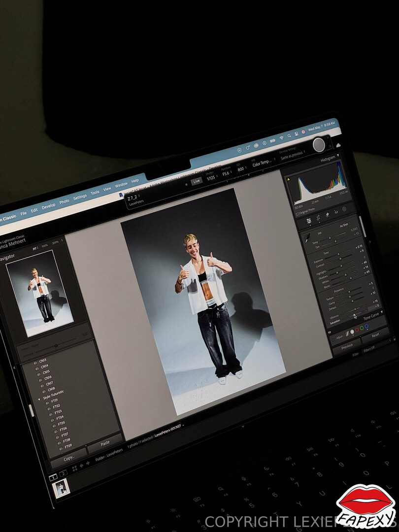
Task: Go back using the filmstrip left arrow
Action: 81,466
